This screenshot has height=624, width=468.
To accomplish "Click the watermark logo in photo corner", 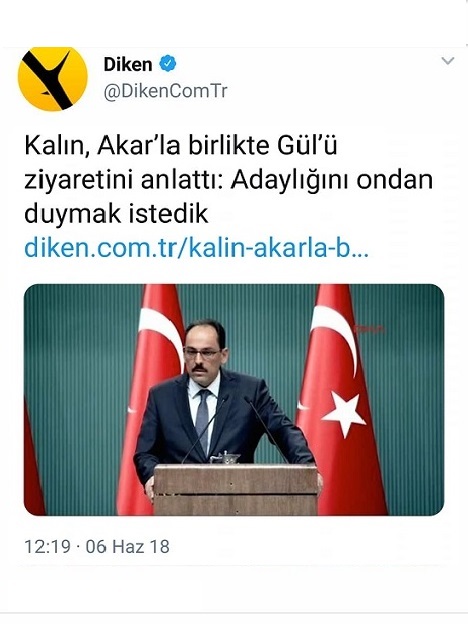I will click(x=370, y=329).
